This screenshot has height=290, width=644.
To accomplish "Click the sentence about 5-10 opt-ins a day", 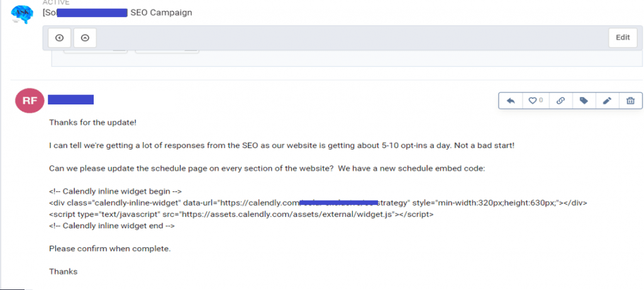I will click(x=281, y=145).
